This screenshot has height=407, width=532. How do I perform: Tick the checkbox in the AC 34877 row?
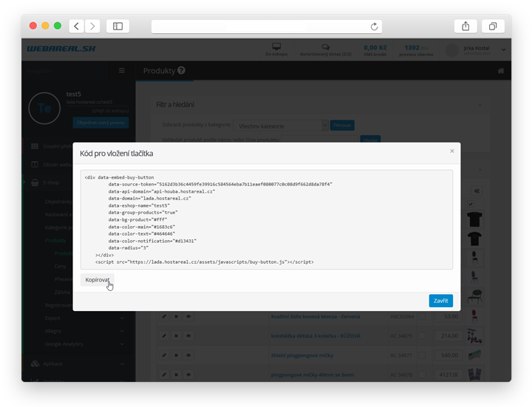click(422, 355)
